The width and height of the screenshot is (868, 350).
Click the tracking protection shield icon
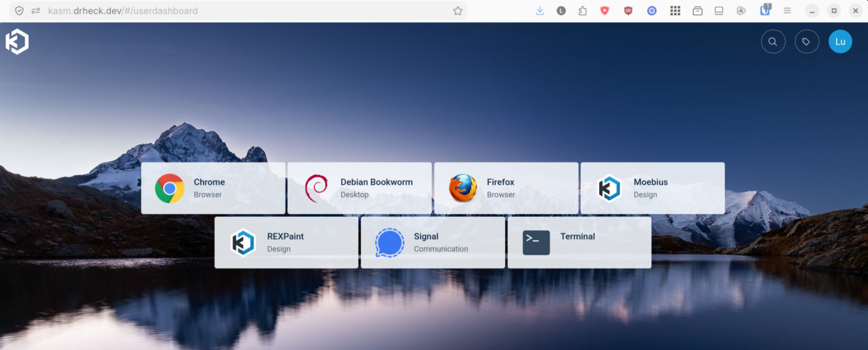click(x=19, y=11)
